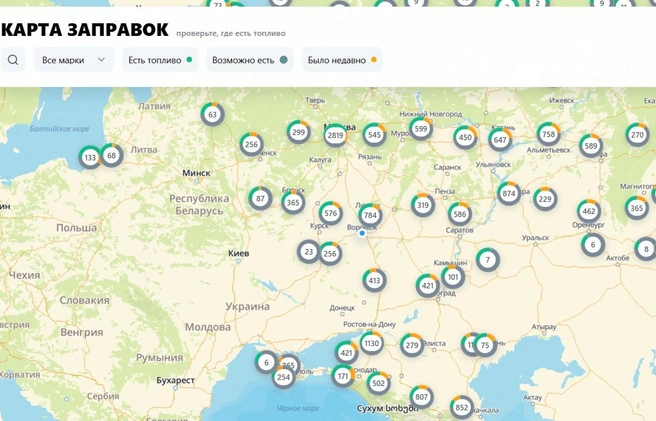Open the cluster marker 784
Image resolution: width=656 pixels, height=421 pixels.
pyautogui.click(x=370, y=216)
